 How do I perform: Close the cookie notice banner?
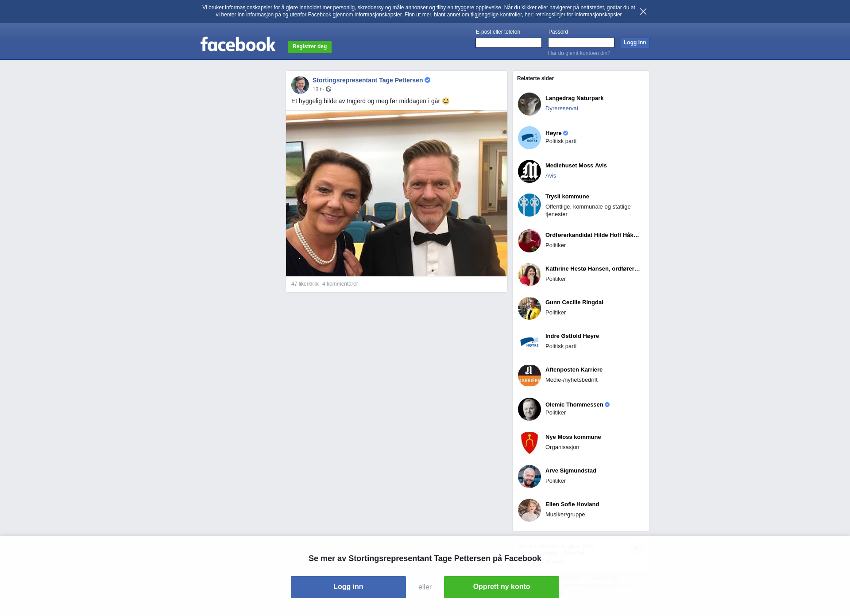(x=643, y=12)
